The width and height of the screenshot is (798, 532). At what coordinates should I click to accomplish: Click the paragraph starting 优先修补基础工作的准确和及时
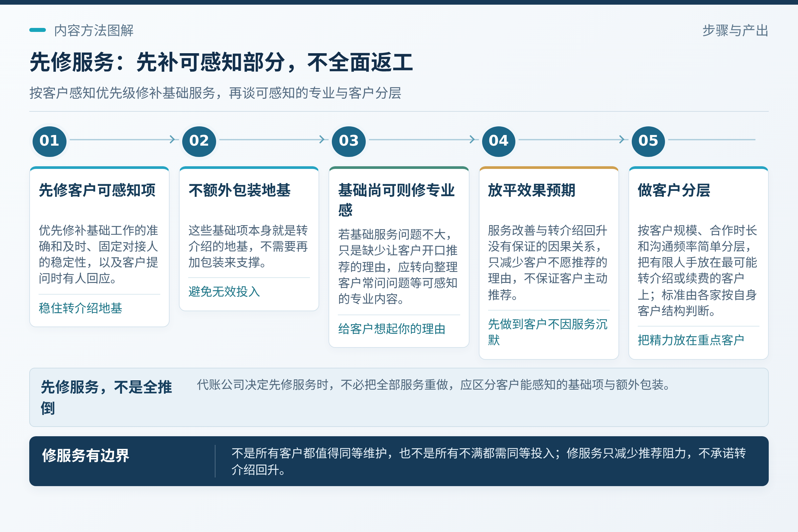[x=98, y=254]
